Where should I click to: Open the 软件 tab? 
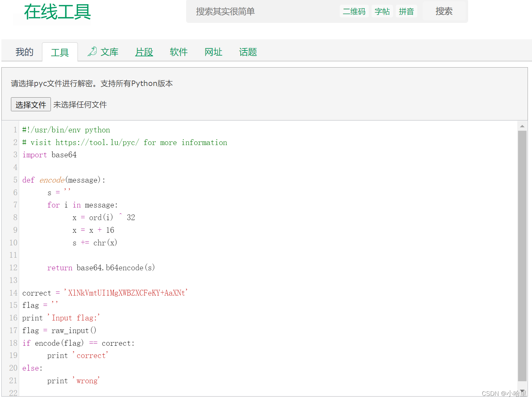(x=179, y=52)
